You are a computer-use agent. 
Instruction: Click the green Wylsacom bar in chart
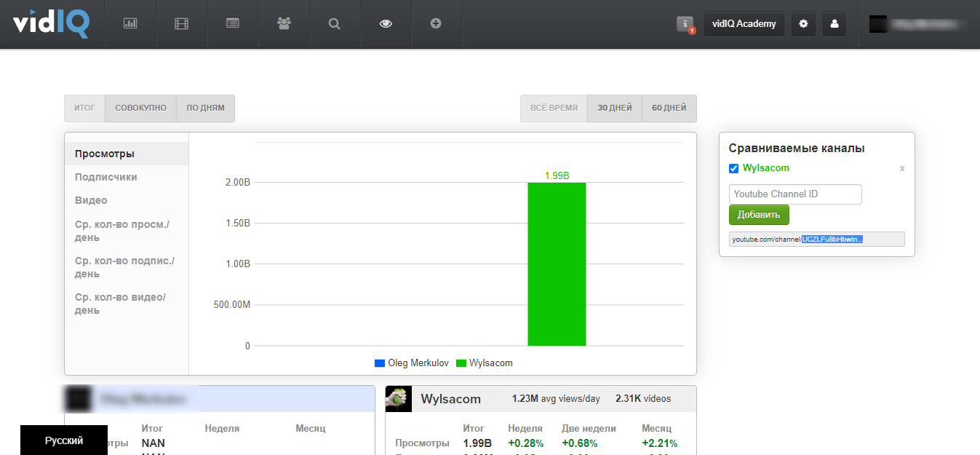[557, 264]
